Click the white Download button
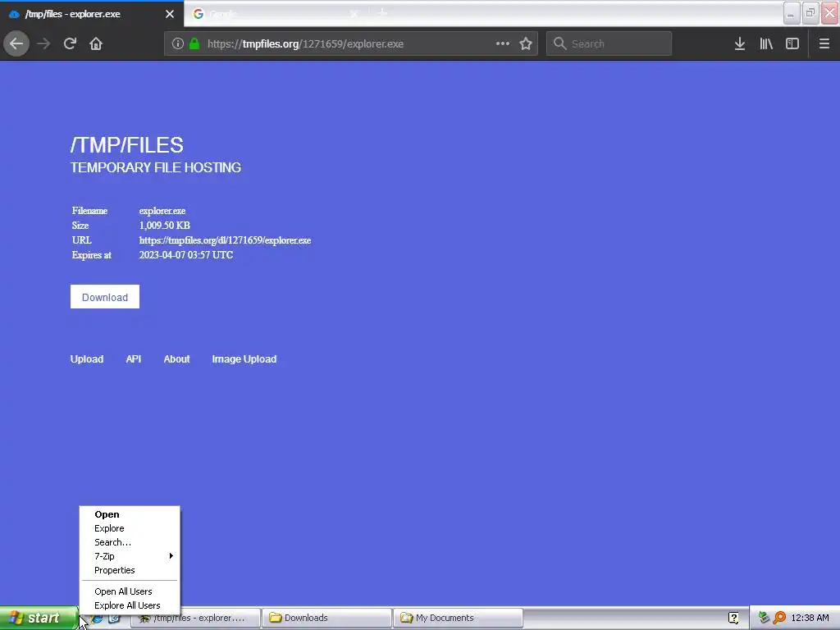 click(x=104, y=297)
